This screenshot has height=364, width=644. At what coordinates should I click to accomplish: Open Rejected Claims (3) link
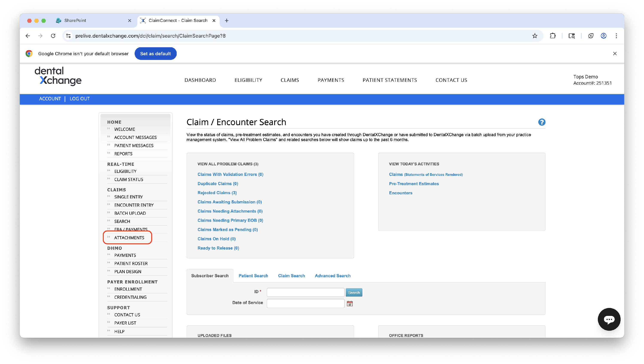click(217, 193)
